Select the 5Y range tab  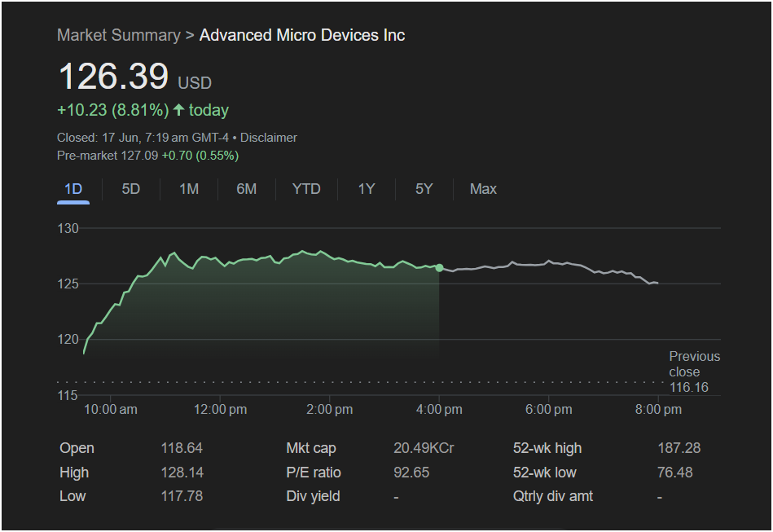pyautogui.click(x=424, y=189)
